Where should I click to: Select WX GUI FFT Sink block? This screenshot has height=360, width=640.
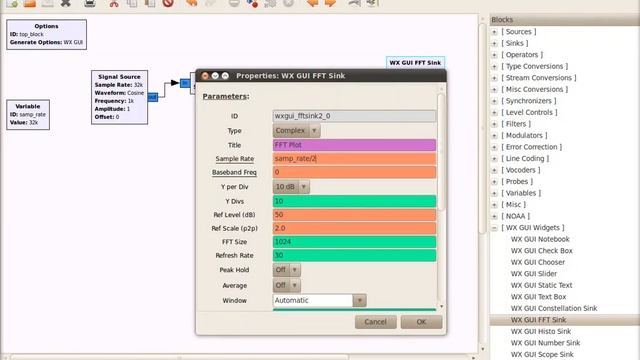pyautogui.click(x=539, y=320)
